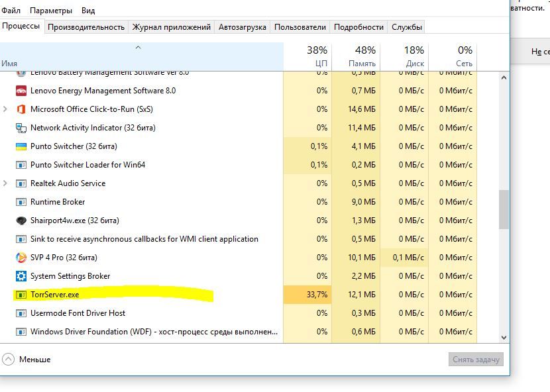Select Windows Driver Foundation (WDF) row text
This screenshot has height=392, width=550.
tap(154, 332)
